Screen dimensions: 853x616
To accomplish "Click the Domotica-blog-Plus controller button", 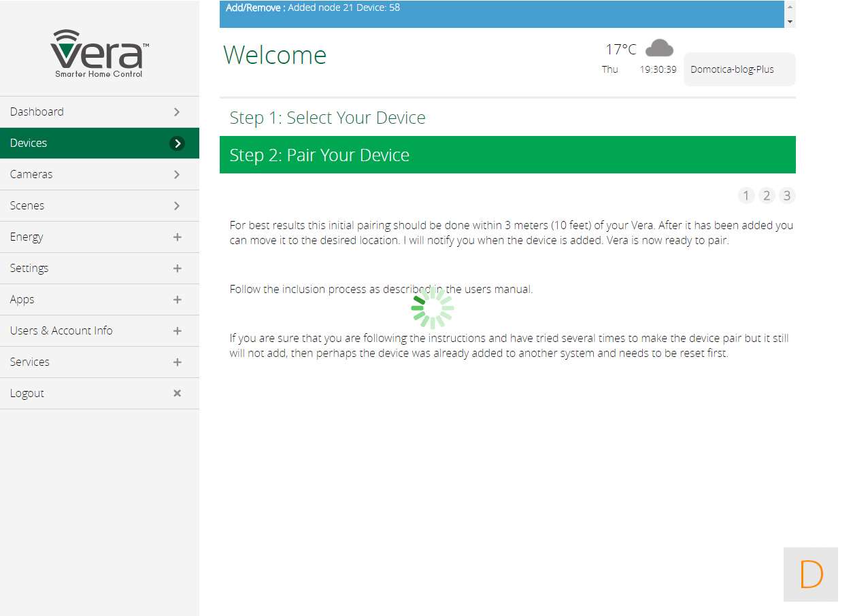I will coord(739,69).
